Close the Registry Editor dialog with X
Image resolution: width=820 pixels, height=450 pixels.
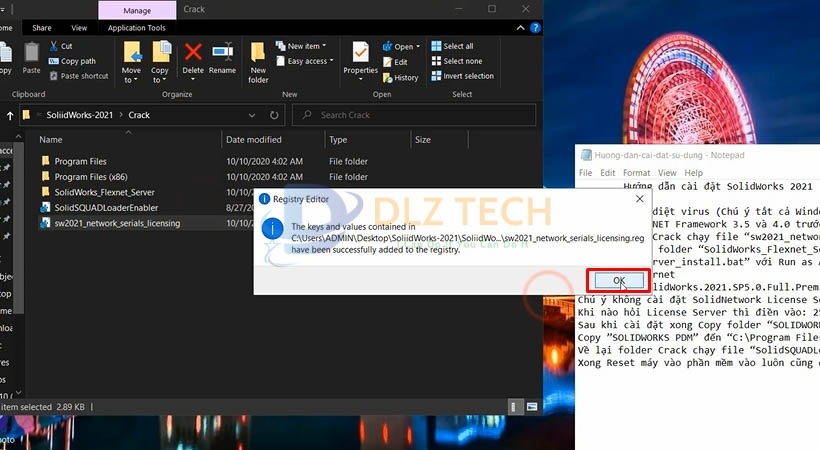pos(639,199)
